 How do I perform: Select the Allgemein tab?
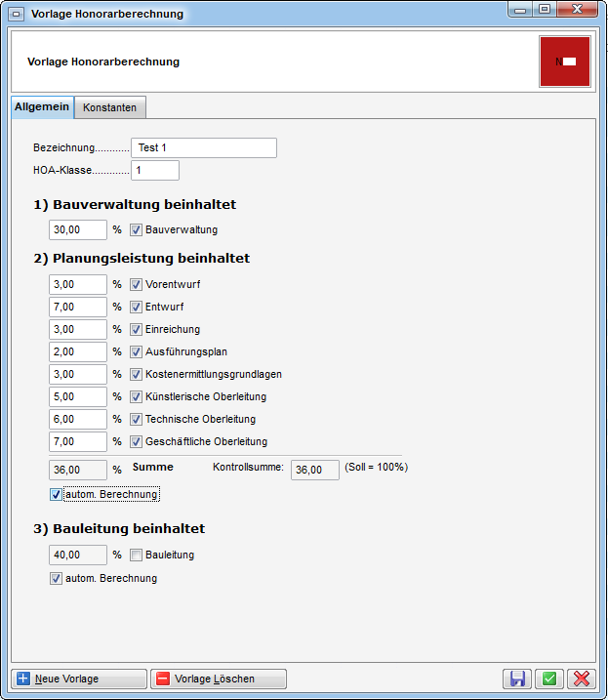(x=42, y=107)
